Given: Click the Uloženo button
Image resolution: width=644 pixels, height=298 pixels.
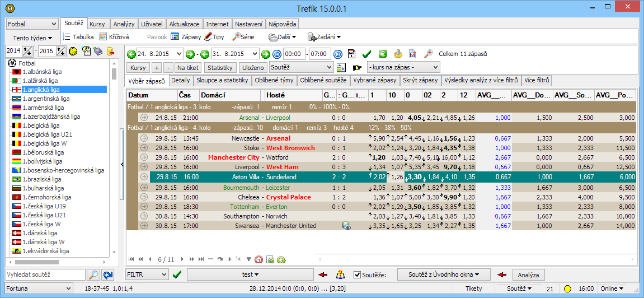Looking at the screenshot, I should (x=252, y=67).
